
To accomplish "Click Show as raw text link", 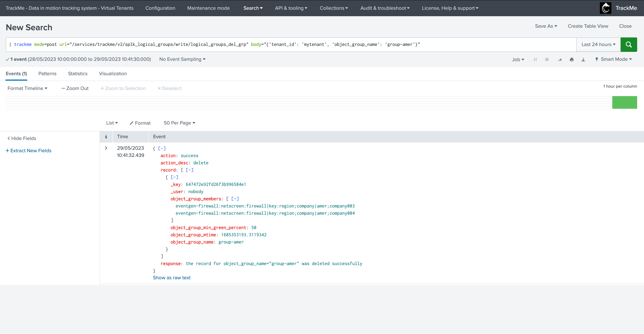I will tap(172, 278).
